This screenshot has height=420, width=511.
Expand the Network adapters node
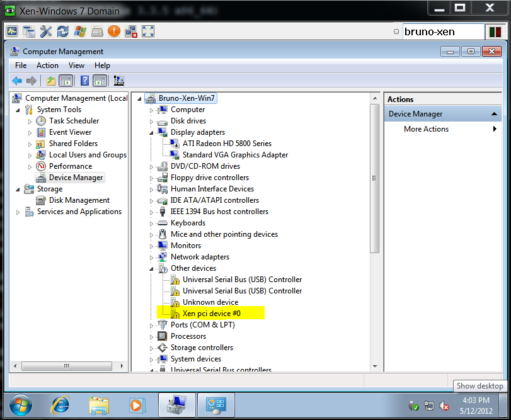pos(152,257)
